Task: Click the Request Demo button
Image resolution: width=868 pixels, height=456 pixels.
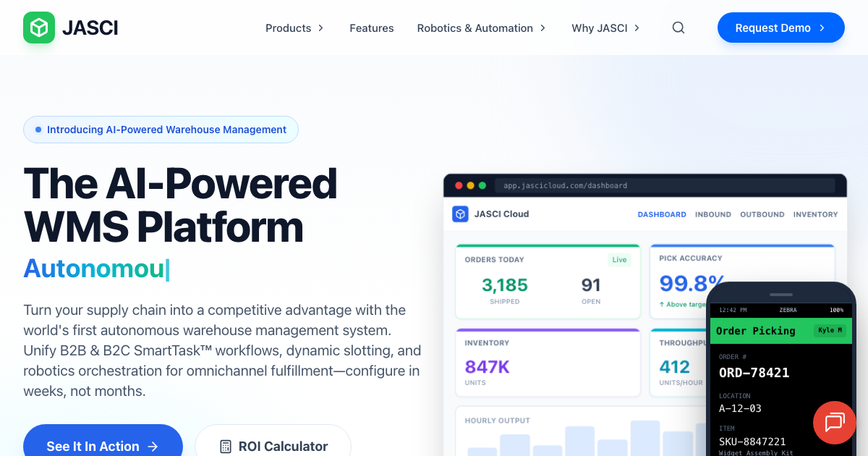Action: pos(780,28)
